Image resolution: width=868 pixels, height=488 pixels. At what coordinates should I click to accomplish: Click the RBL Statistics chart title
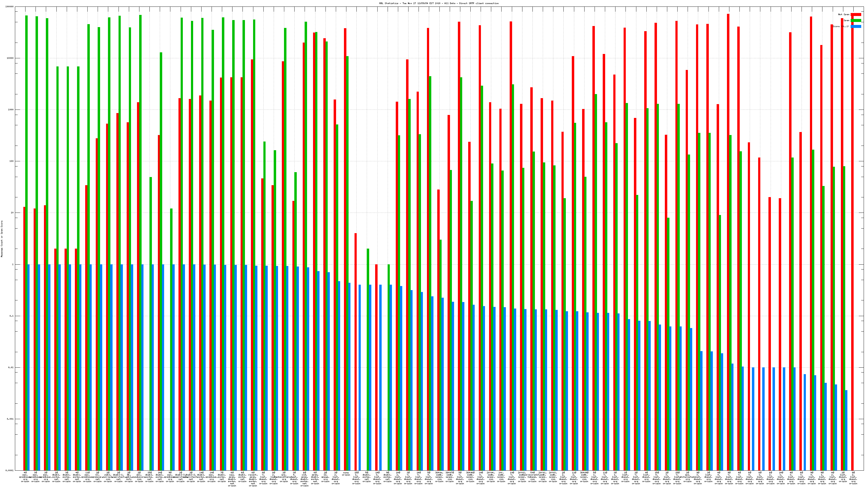[439, 3]
